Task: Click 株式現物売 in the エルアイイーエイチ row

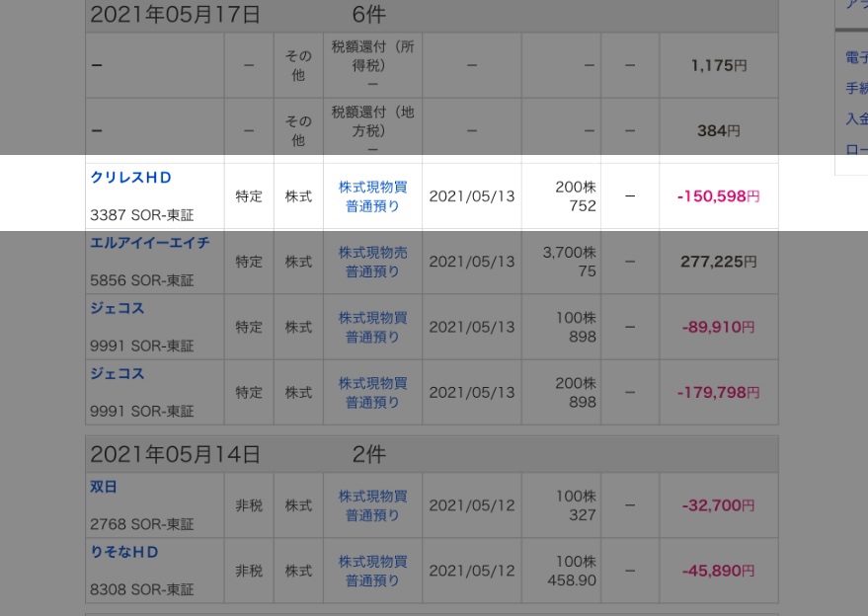Action: [372, 253]
